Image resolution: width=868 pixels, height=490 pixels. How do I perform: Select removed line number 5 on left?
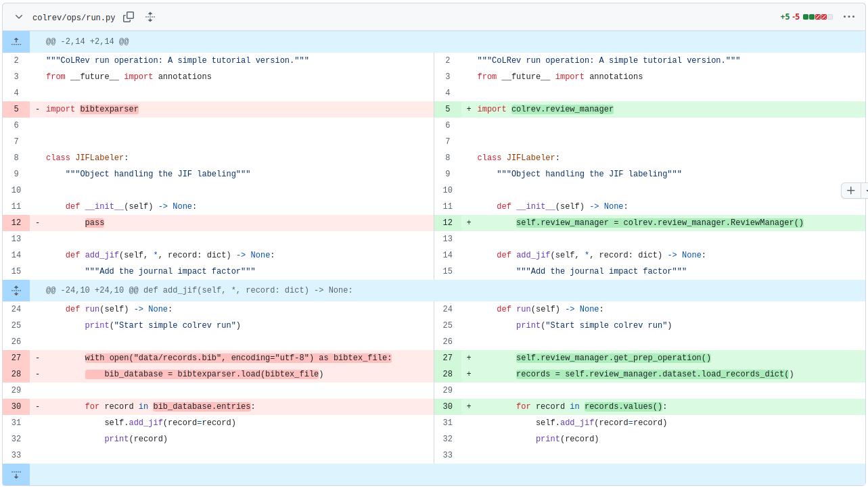click(16, 109)
